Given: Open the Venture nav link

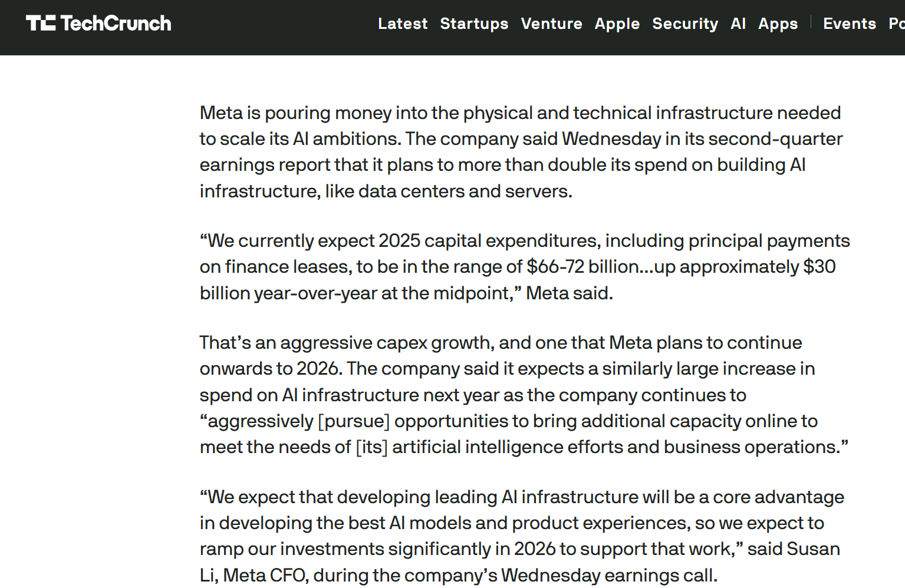Looking at the screenshot, I should (551, 24).
